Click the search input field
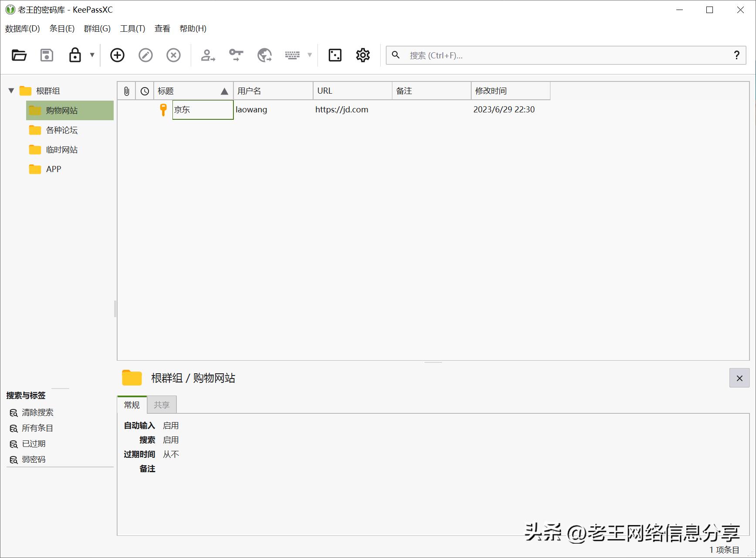The height and width of the screenshot is (558, 756). (566, 55)
